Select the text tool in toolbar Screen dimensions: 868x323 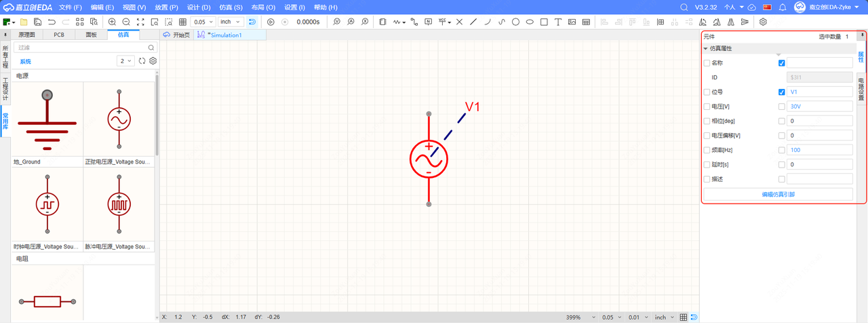[x=557, y=22]
